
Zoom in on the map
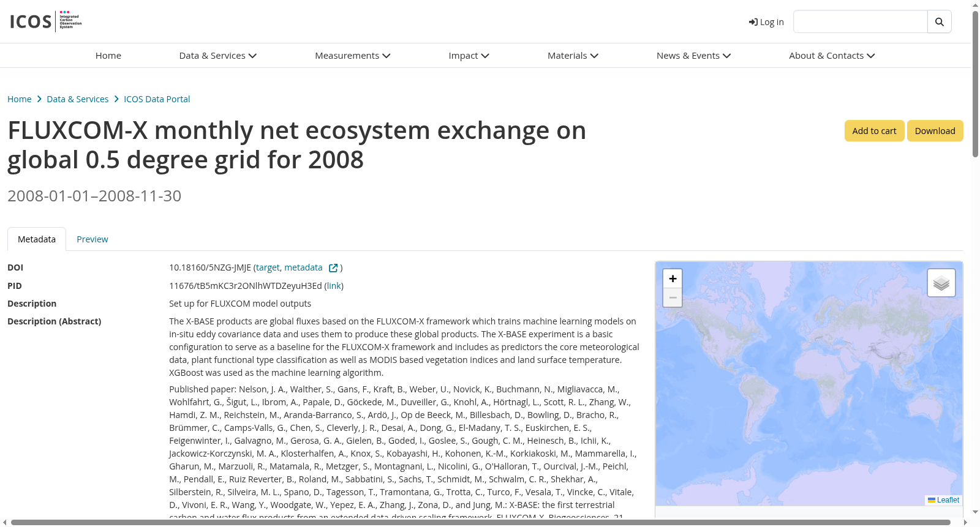pos(673,278)
